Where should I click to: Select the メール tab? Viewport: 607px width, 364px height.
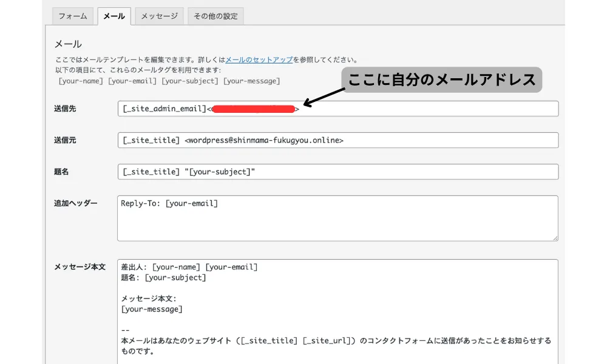coord(114,16)
